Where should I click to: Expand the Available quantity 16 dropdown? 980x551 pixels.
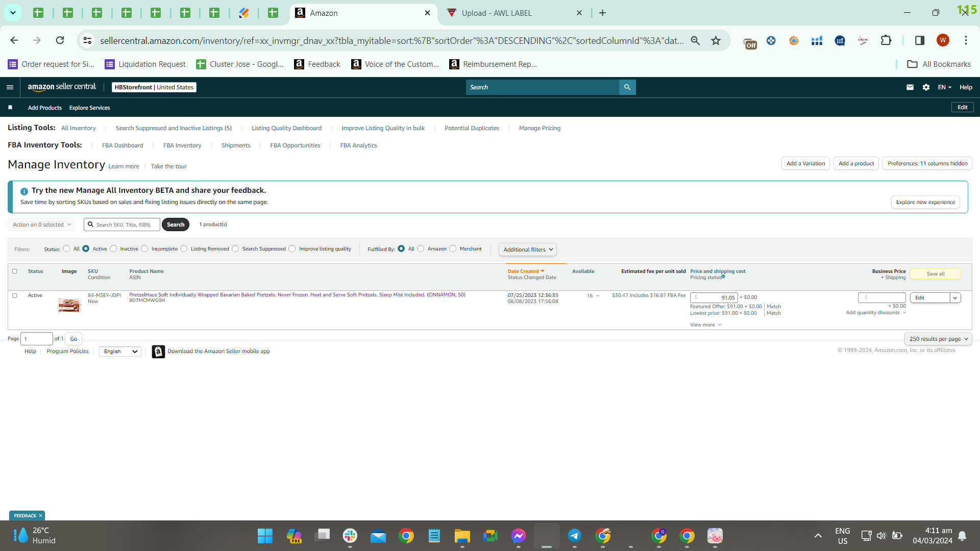[x=593, y=296]
